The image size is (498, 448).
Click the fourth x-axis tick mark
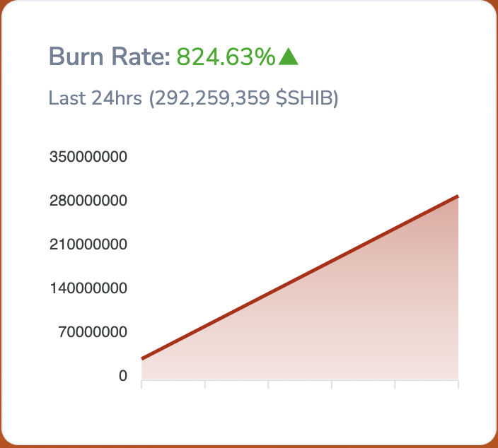[332, 384]
